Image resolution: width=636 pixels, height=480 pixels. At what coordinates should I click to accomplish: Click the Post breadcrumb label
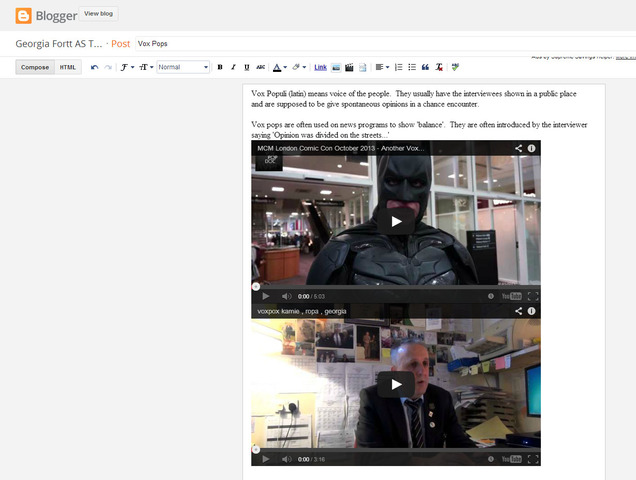120,44
